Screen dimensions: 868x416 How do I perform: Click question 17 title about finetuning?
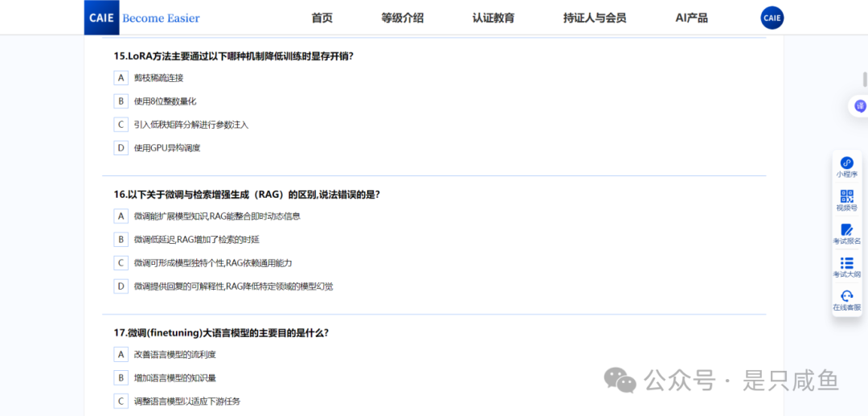[222, 333]
